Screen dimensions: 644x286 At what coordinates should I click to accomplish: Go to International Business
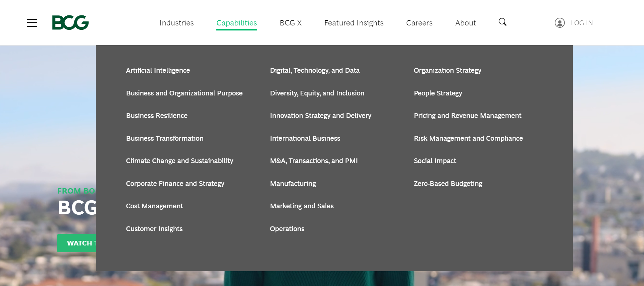click(x=305, y=138)
